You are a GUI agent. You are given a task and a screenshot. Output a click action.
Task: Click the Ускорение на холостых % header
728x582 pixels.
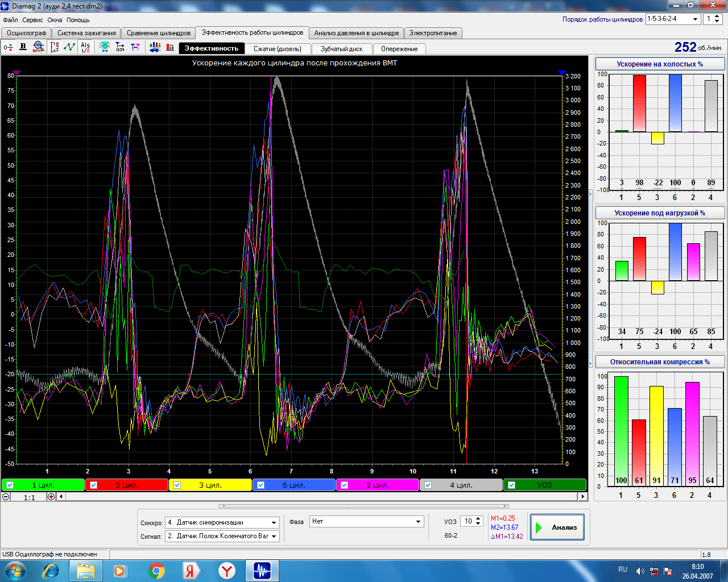tap(660, 64)
